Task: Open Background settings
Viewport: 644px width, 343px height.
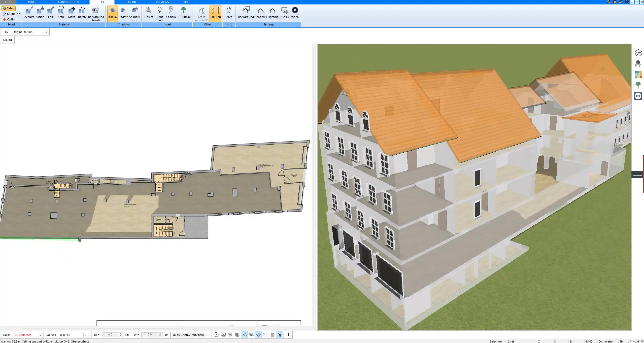Action: 246,13
